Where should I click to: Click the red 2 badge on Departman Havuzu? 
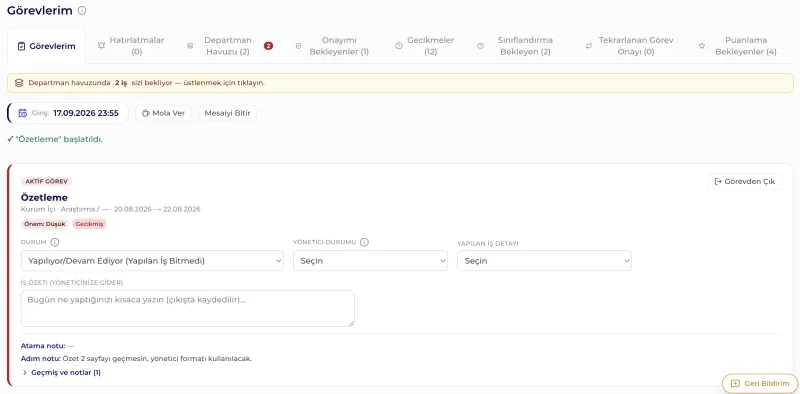pyautogui.click(x=268, y=46)
